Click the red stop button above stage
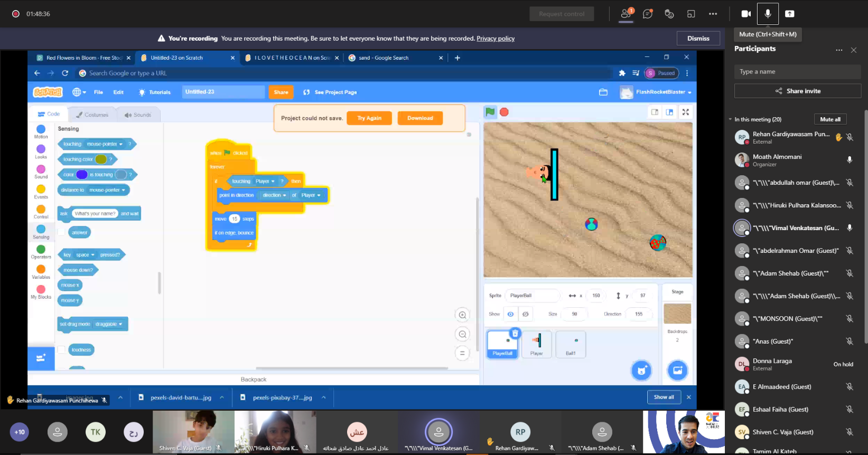The image size is (868, 455). pyautogui.click(x=504, y=112)
